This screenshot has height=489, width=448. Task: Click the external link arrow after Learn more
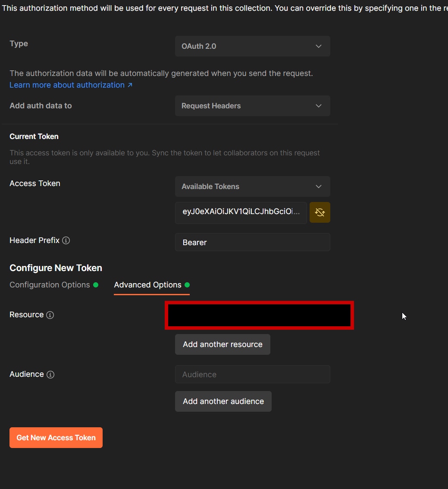pos(130,85)
